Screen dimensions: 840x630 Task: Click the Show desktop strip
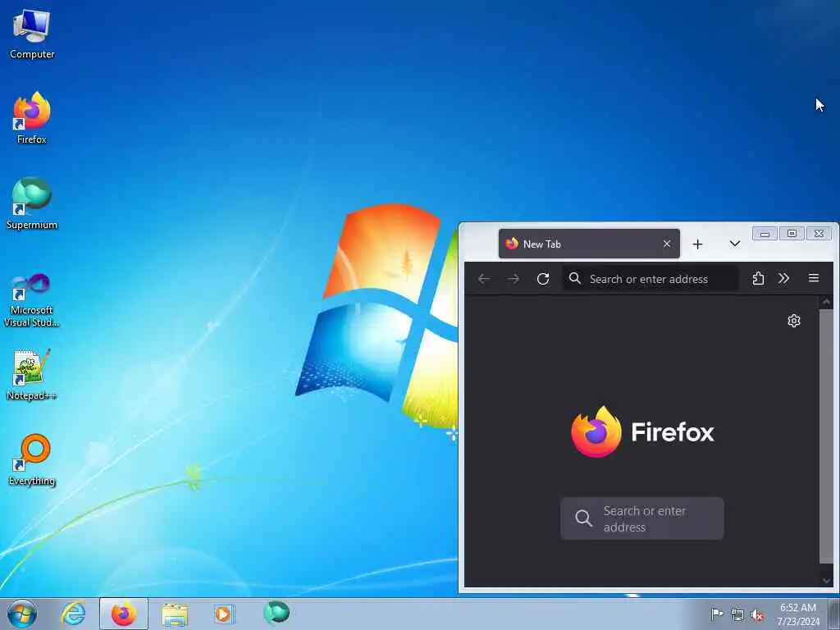click(834, 614)
